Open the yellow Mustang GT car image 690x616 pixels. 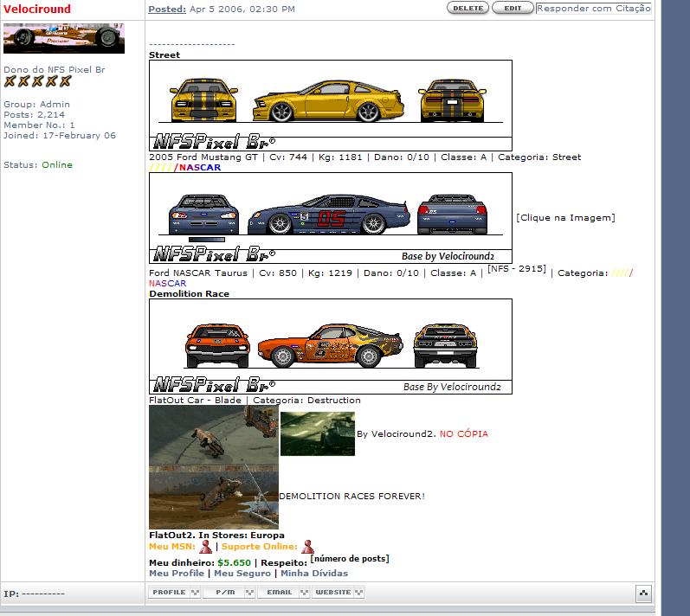(331, 106)
